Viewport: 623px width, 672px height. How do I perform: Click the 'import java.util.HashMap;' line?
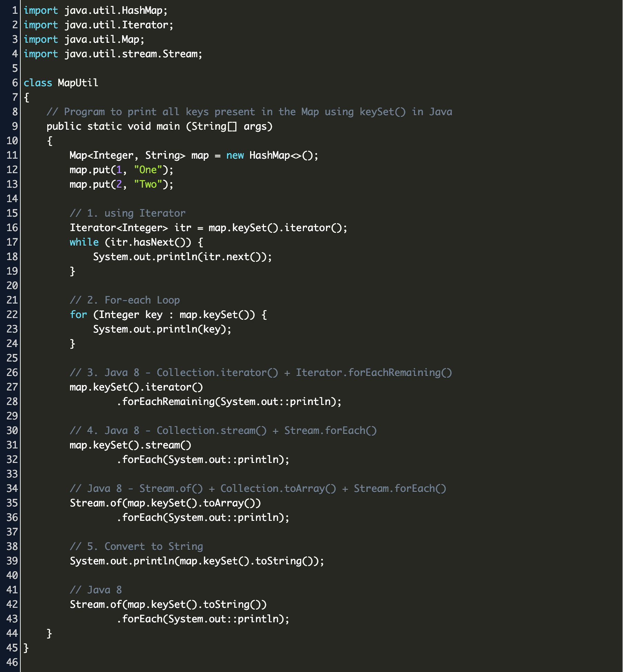pos(96,10)
